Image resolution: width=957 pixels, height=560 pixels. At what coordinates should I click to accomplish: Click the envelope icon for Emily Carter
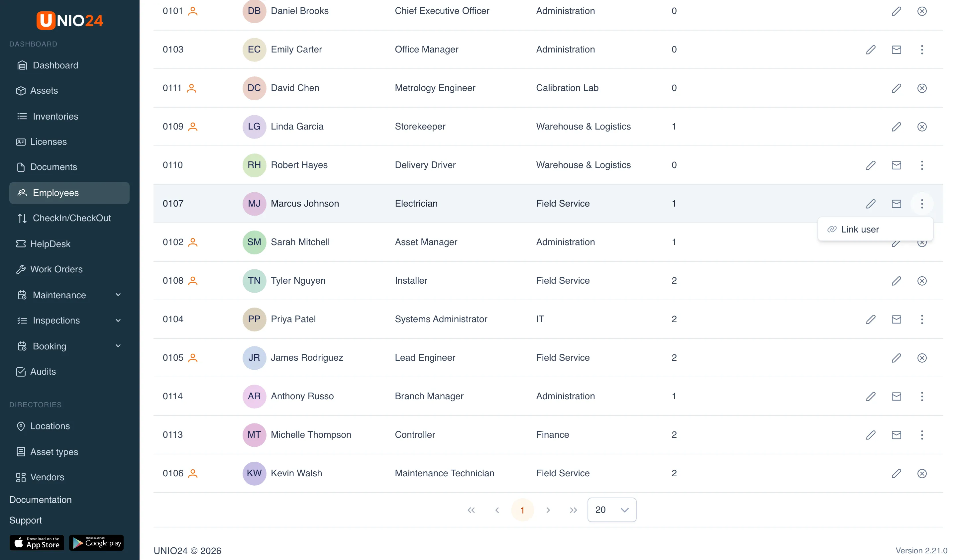pos(896,50)
